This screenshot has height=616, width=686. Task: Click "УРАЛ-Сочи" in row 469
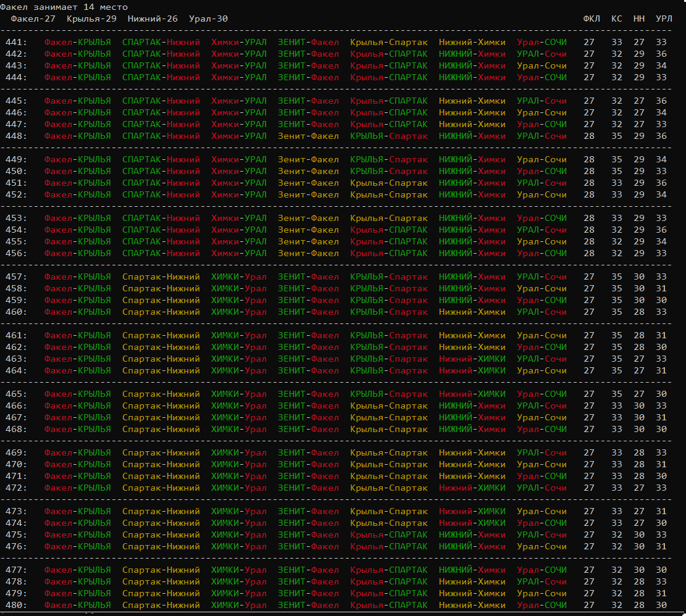click(542, 453)
